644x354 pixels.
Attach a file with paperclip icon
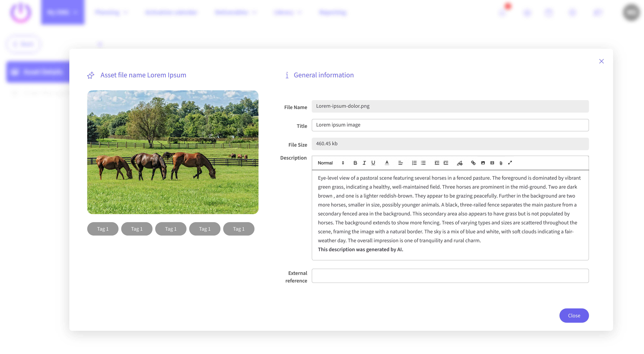[x=501, y=163]
